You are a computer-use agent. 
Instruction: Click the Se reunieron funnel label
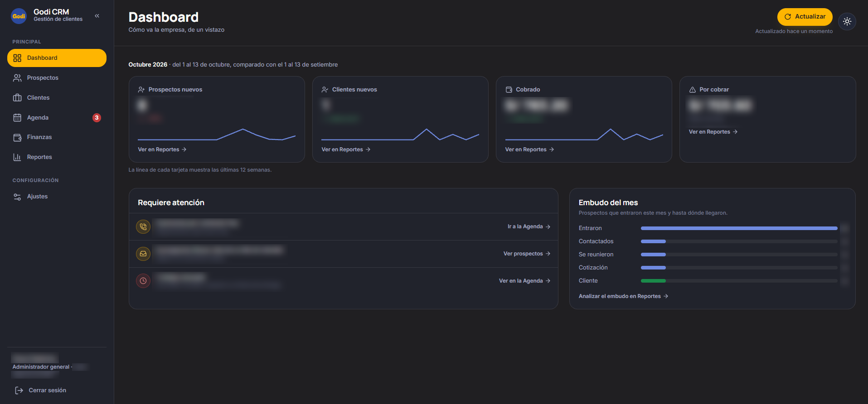coord(596,255)
